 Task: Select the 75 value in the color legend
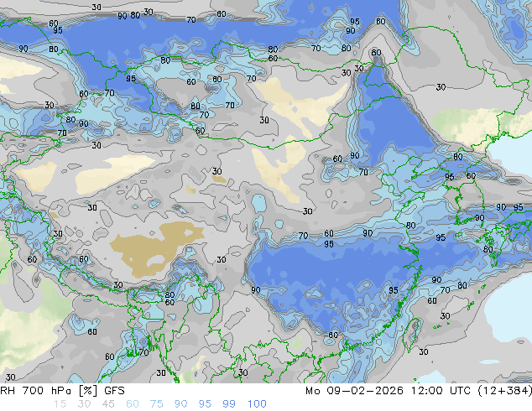click(156, 404)
